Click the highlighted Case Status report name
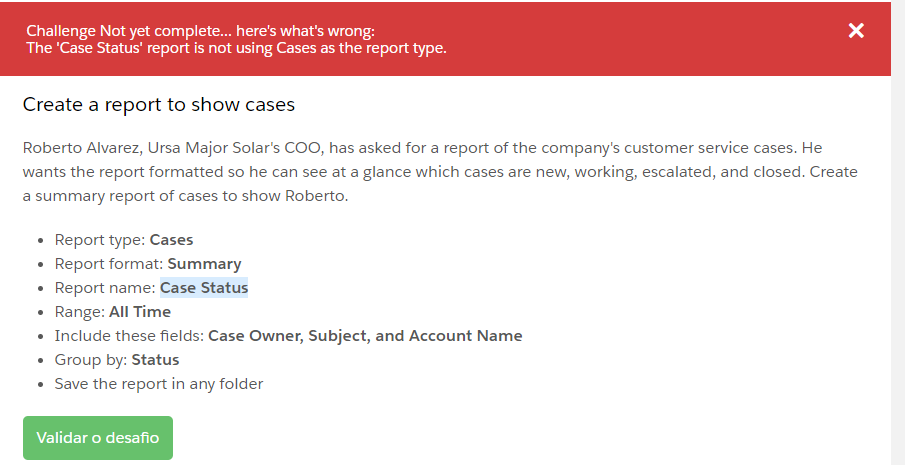This screenshot has width=905, height=465. click(204, 288)
